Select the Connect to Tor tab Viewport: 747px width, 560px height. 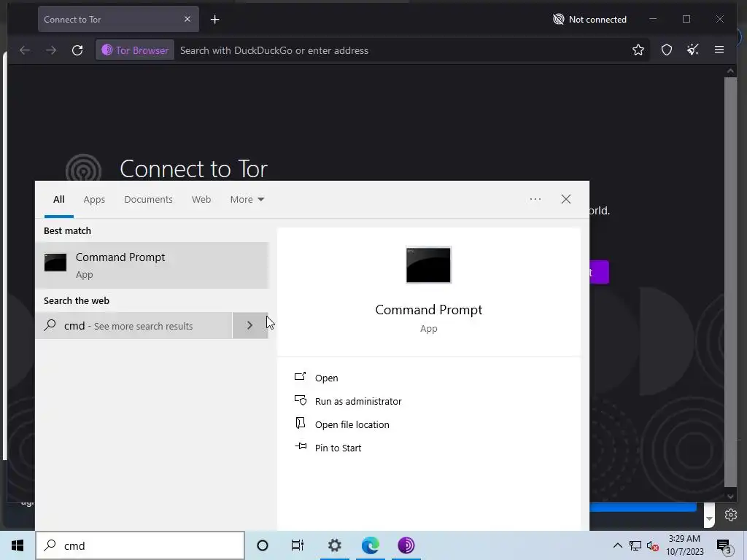click(118, 19)
